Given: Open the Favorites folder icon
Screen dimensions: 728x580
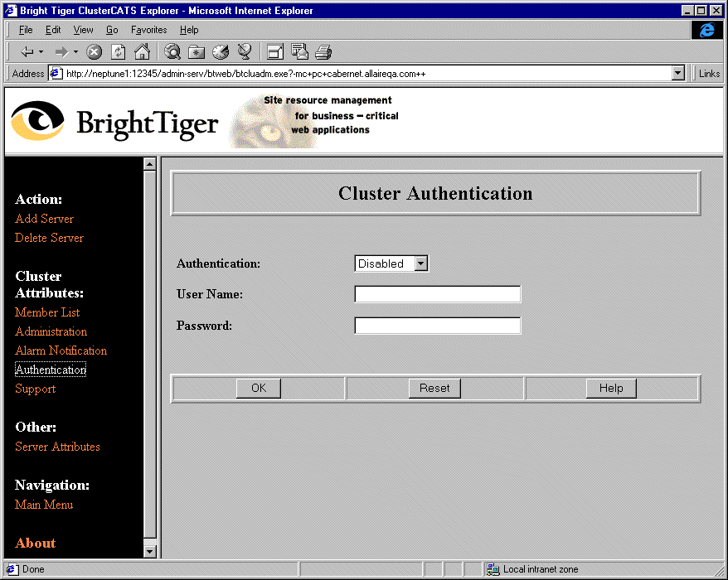Looking at the screenshot, I should coord(197,52).
